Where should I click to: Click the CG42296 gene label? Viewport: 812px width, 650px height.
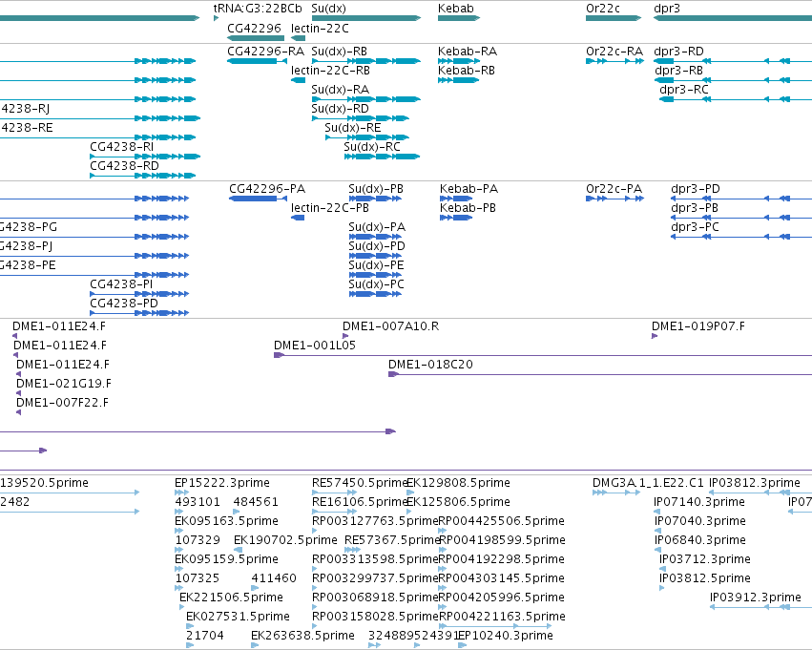pyautogui.click(x=254, y=28)
